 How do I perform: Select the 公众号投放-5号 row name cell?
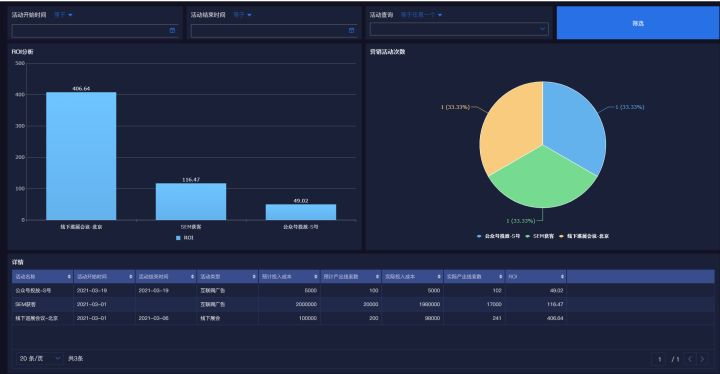pyautogui.click(x=43, y=290)
